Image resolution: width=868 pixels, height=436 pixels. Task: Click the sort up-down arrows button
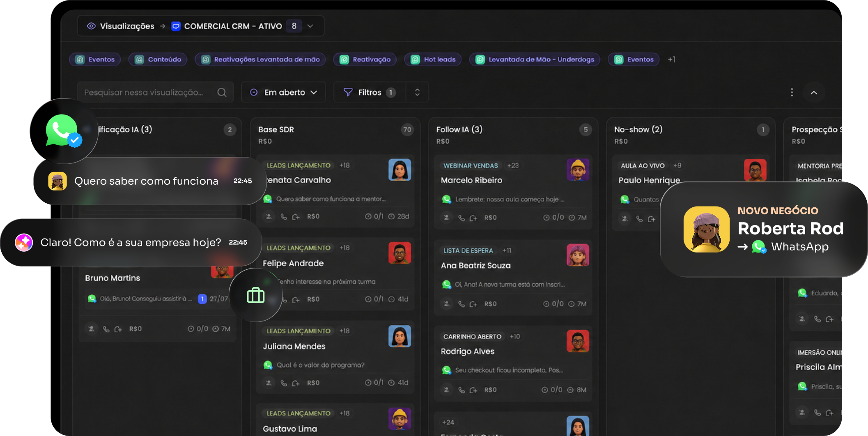(x=417, y=92)
